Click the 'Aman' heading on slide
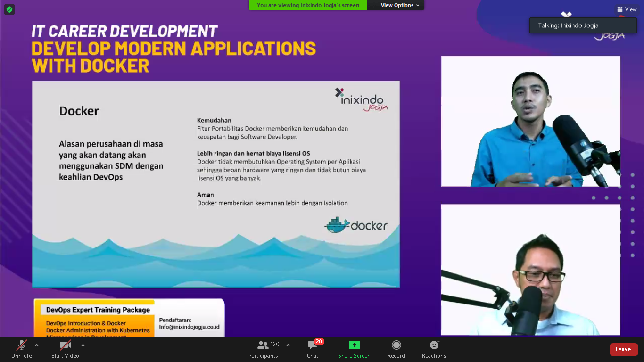Viewport: 644px width, 362px height. 206,195
